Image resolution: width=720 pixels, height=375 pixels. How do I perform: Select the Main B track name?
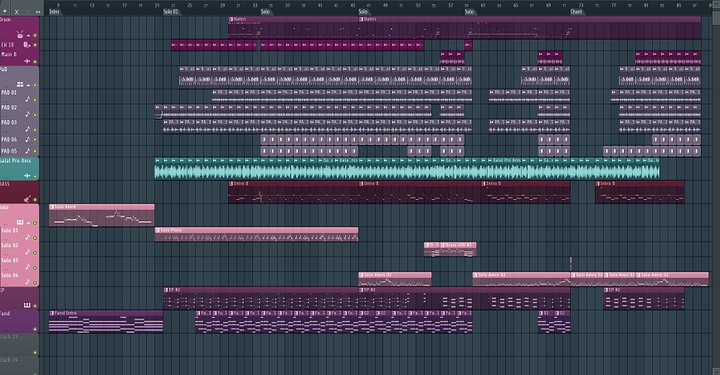(x=9, y=54)
